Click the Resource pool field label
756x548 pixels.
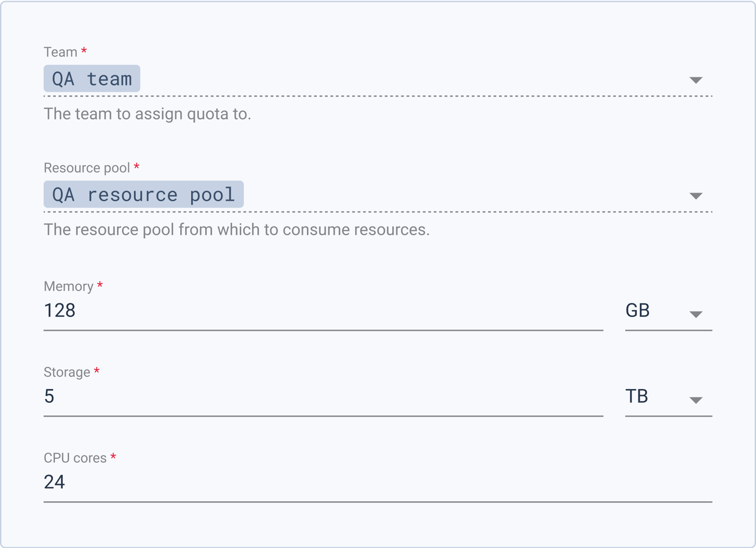pos(87,168)
